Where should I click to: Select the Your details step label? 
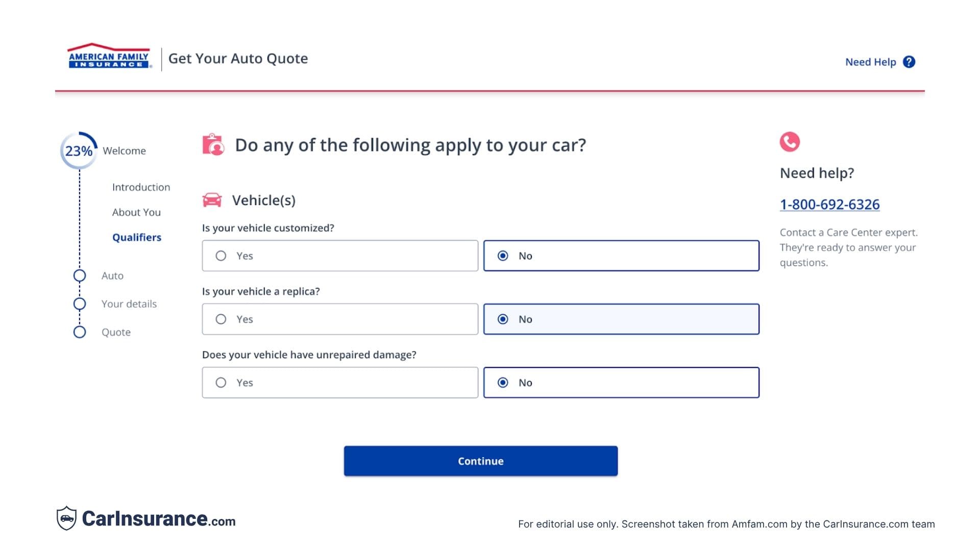click(129, 304)
